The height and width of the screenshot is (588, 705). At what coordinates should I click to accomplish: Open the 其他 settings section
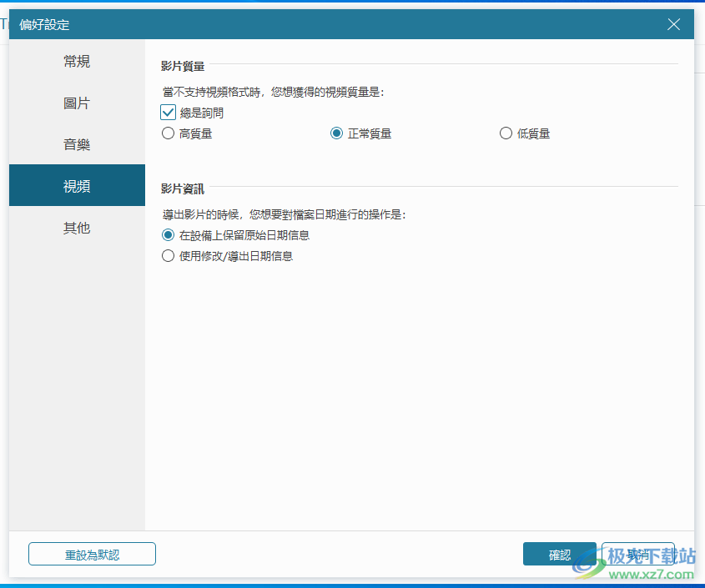click(x=76, y=227)
